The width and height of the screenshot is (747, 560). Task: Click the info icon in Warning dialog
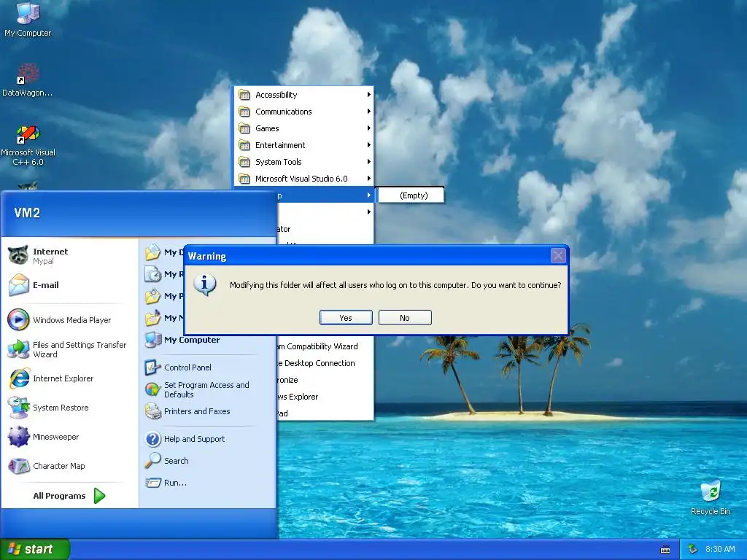(x=205, y=285)
